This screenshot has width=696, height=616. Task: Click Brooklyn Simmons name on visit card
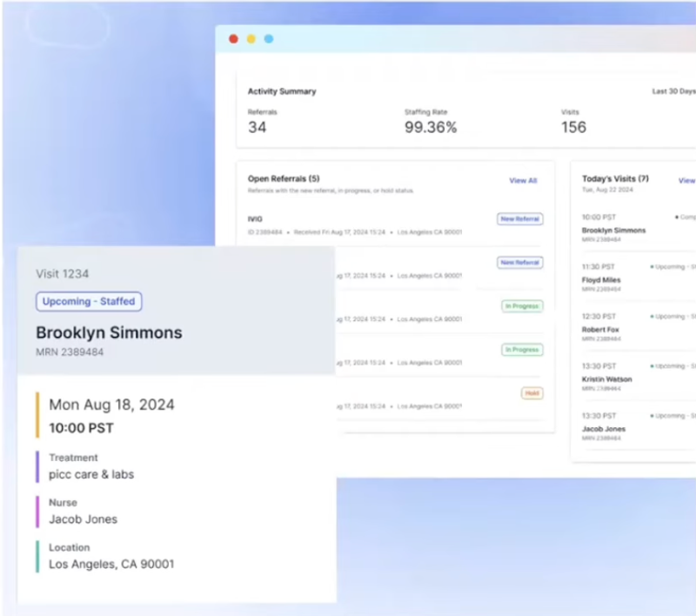click(x=109, y=332)
